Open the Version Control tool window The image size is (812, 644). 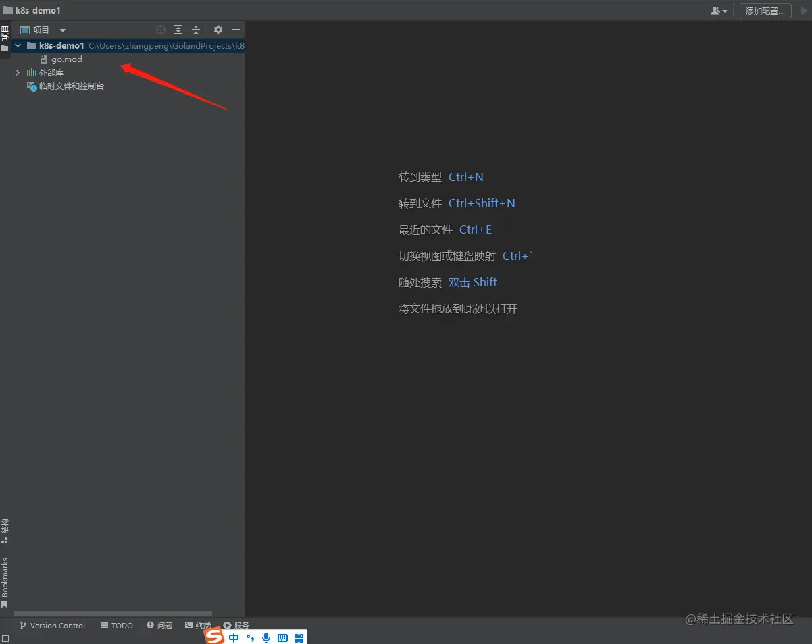53,626
